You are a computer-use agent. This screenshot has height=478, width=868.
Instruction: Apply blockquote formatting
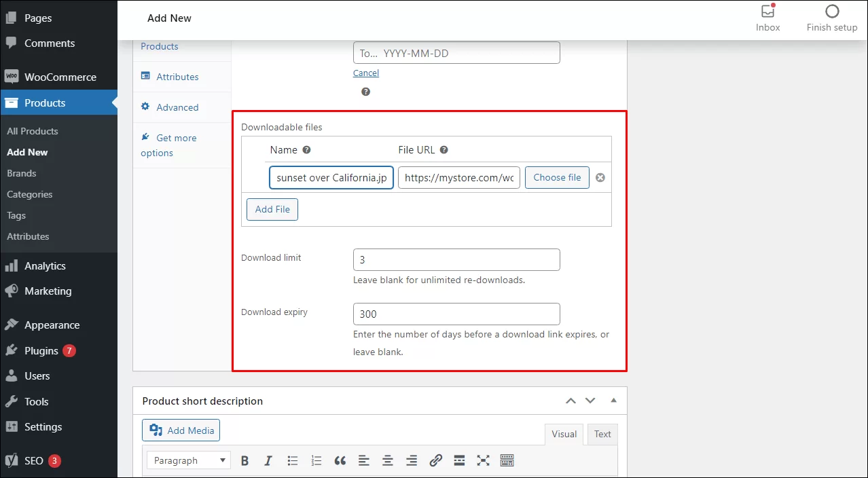tap(340, 460)
